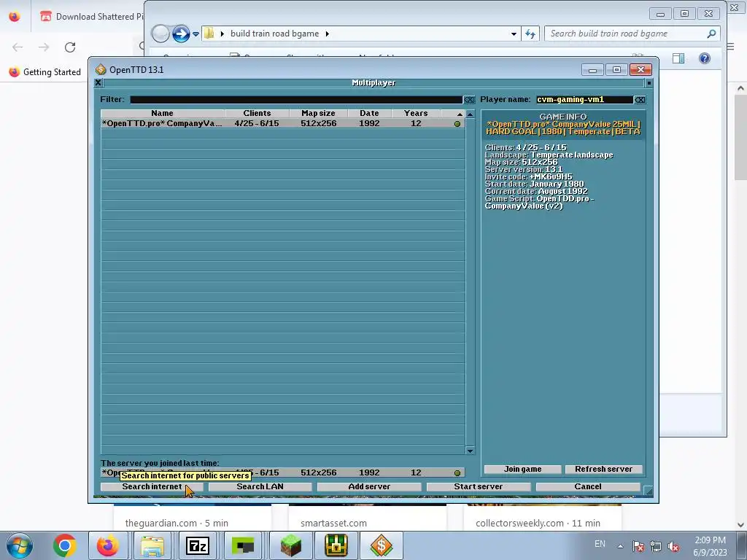This screenshot has height=560, width=747.
Task: Switch to Firefox in the taskbar
Action: click(x=108, y=545)
